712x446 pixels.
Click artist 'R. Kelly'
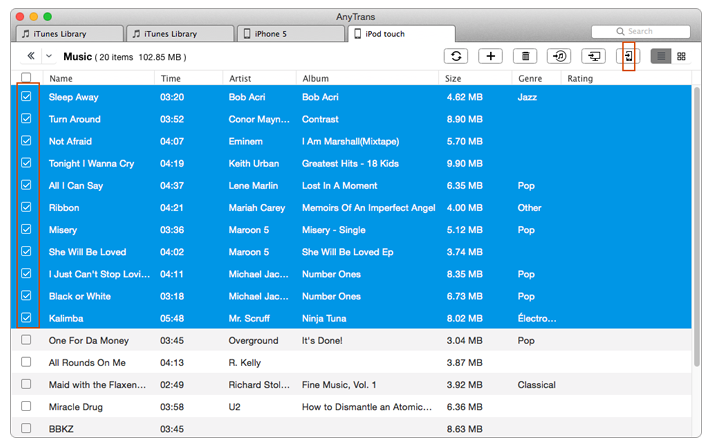[x=245, y=362]
